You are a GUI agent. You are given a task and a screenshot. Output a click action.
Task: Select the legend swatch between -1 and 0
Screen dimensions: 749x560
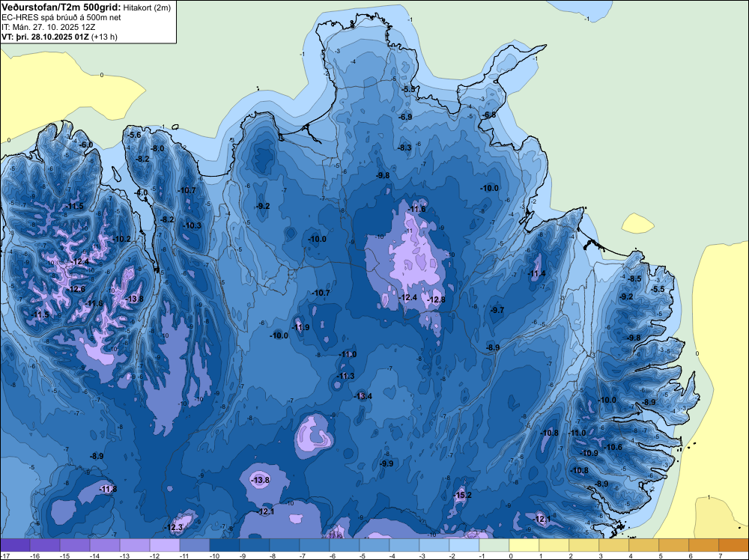click(x=494, y=545)
